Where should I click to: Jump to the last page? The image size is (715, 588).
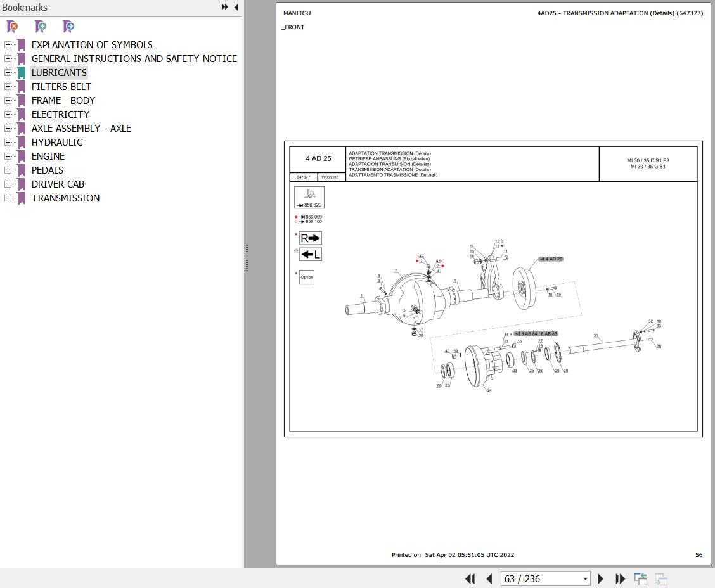click(620, 578)
